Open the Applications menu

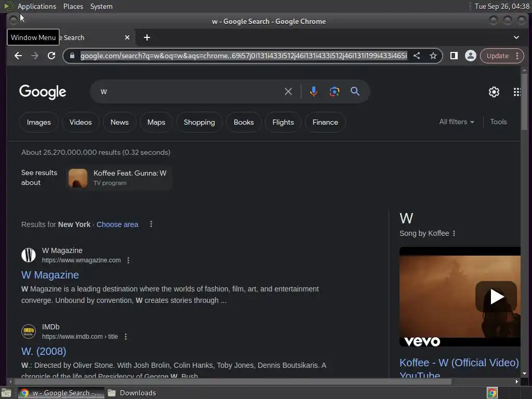pos(37,6)
